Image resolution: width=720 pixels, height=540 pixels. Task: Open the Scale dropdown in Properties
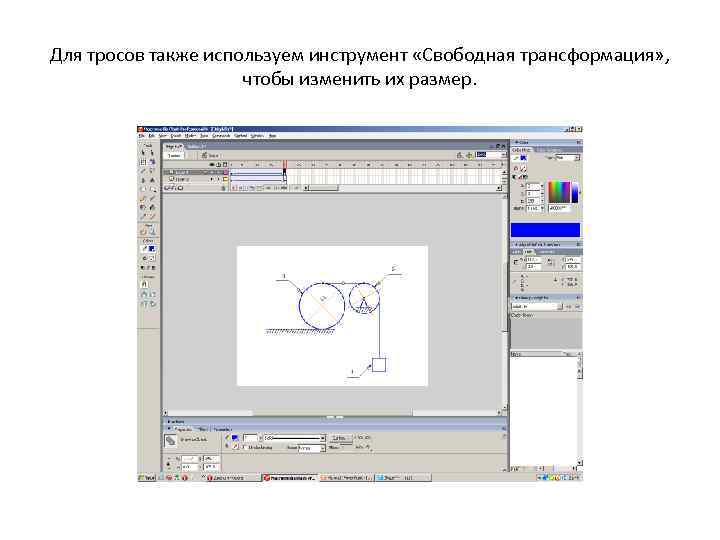312,448
